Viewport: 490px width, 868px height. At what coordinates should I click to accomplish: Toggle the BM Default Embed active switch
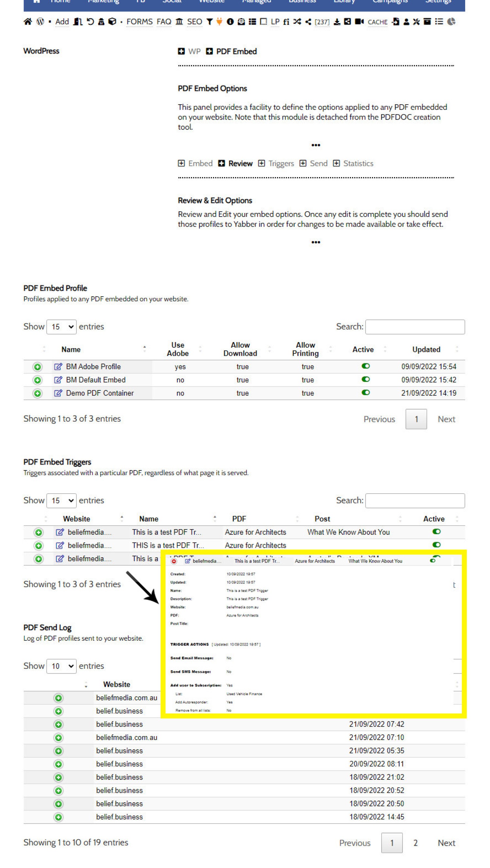point(365,379)
